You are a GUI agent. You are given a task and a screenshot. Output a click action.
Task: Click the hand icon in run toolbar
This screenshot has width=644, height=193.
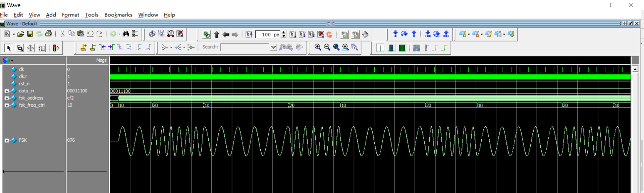click(x=365, y=34)
